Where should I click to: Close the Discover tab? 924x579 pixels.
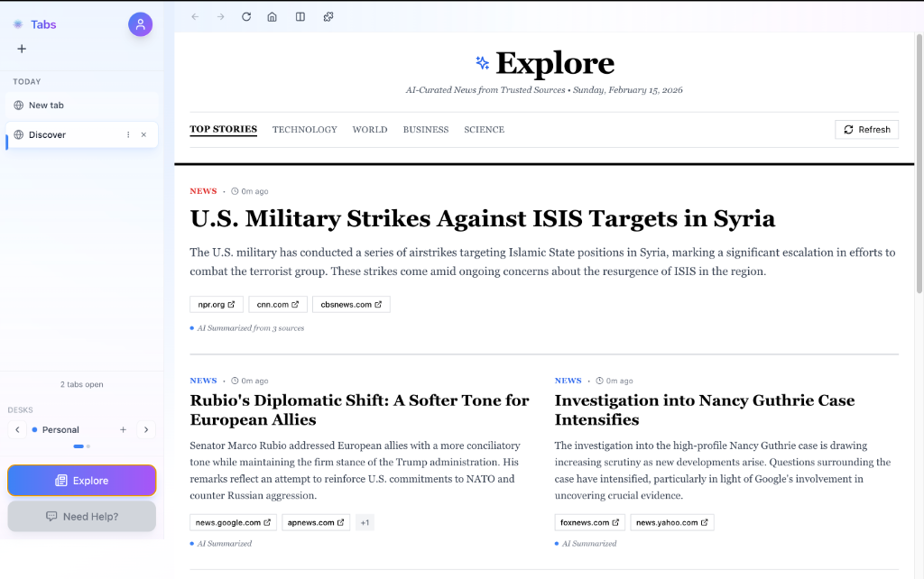(x=143, y=134)
